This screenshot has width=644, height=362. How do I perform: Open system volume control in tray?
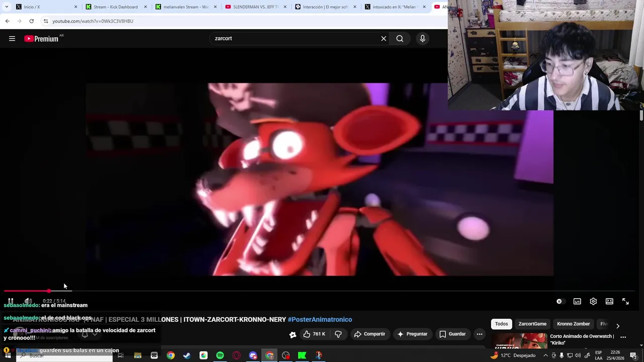[x=578, y=355]
